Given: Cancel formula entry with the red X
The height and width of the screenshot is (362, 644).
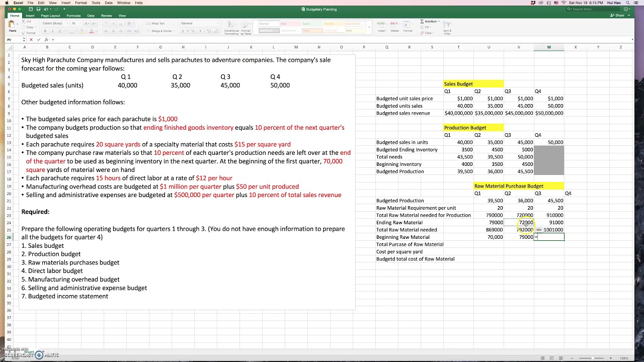Looking at the screenshot, I should tap(31, 40).
